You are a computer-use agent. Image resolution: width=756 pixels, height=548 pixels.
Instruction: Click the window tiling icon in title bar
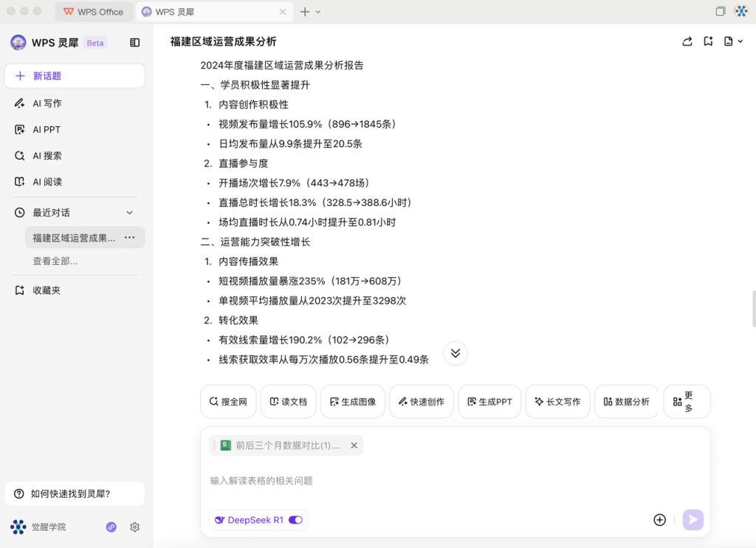click(x=721, y=11)
